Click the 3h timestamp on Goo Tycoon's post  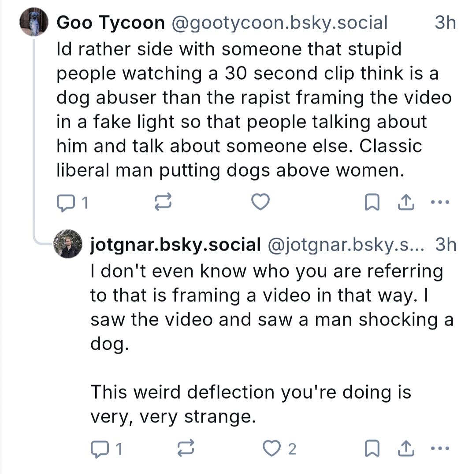[x=445, y=23]
